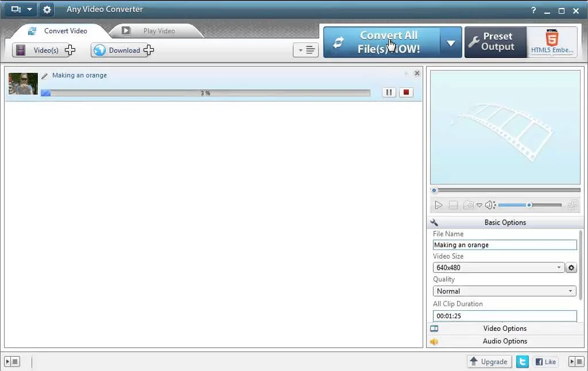Play the preview video
Image resolution: width=588 pixels, height=371 pixels.
pos(438,205)
